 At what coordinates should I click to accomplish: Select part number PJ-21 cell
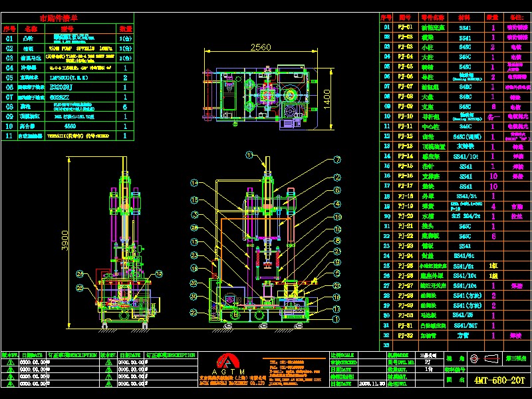405,225
